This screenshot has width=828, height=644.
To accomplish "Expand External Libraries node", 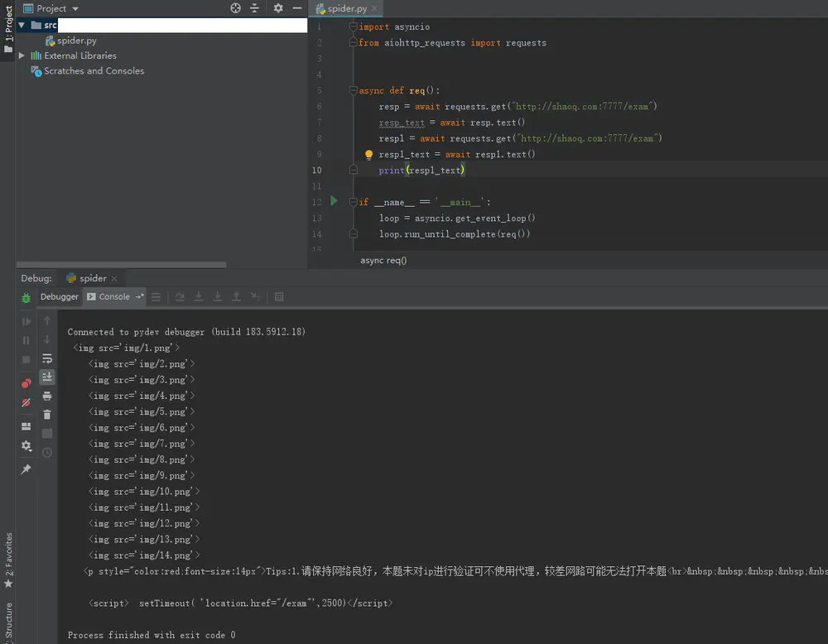I will [22, 55].
